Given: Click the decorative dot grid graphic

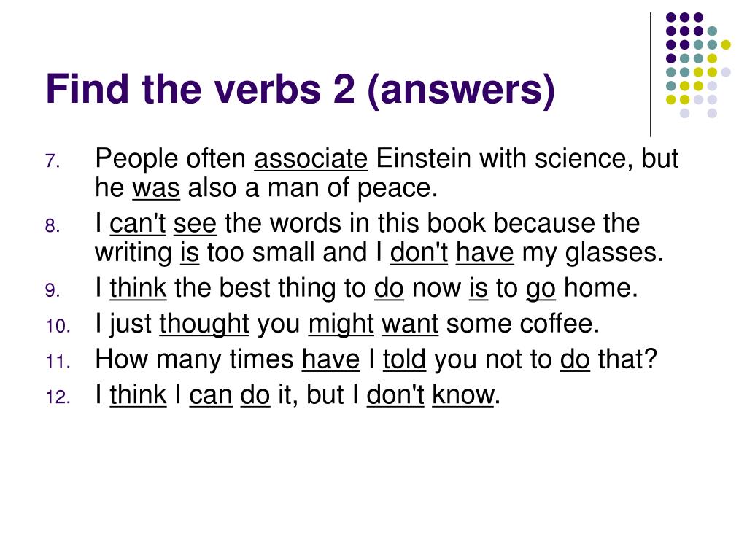Looking at the screenshot, I should point(698,65).
